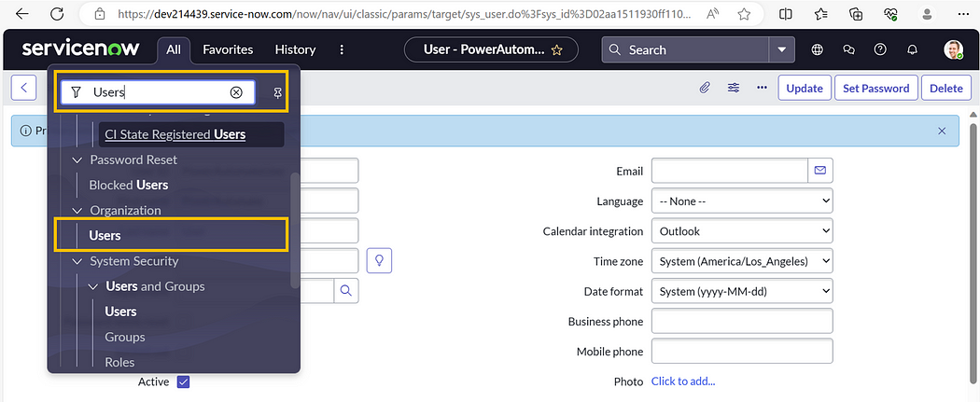Click the site lock icon in the address bar
Image resolution: width=980 pixels, height=402 pixels.
[x=99, y=14]
